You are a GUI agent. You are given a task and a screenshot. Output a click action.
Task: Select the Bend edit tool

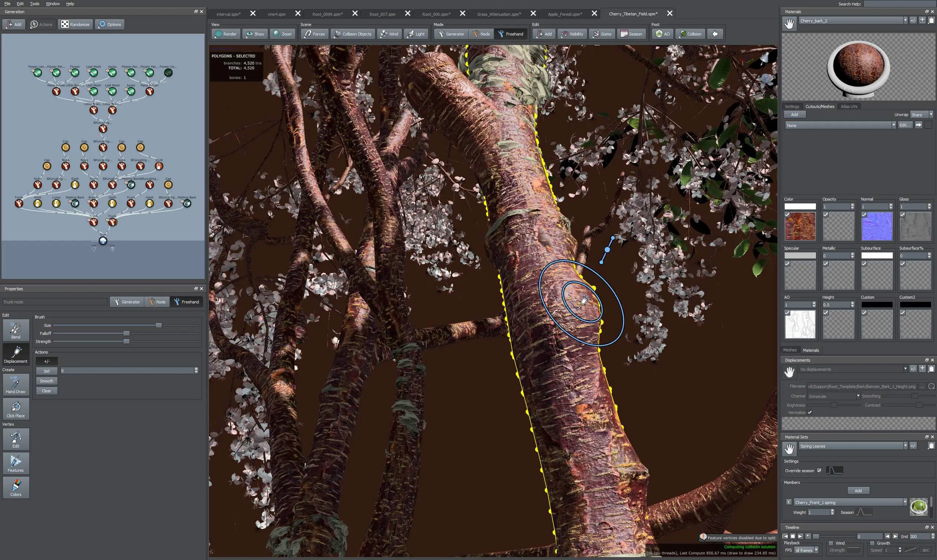point(15,330)
